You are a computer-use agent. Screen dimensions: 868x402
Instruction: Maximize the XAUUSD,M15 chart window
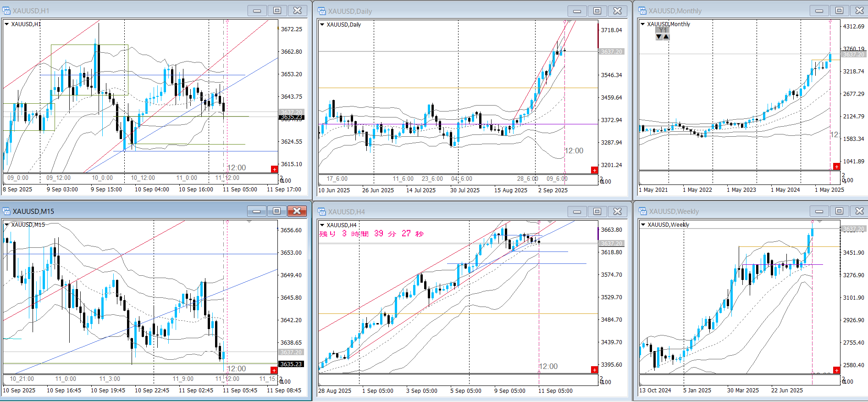click(276, 211)
